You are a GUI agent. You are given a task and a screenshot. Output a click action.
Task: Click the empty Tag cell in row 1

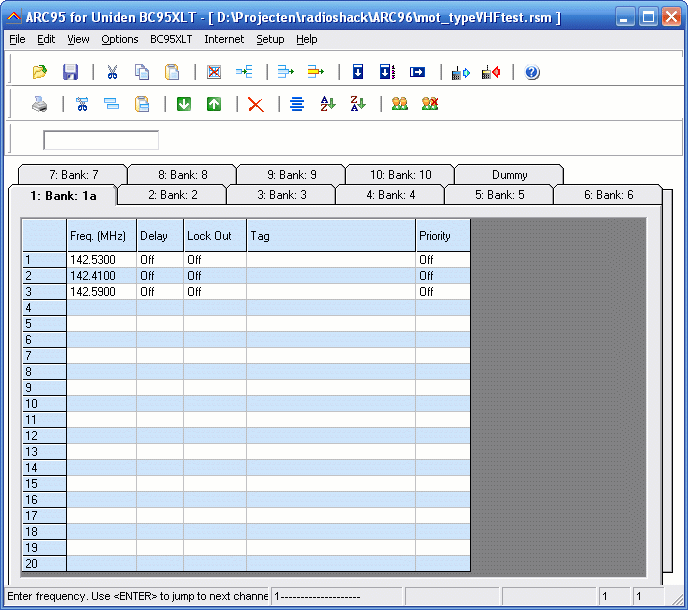[331, 260]
